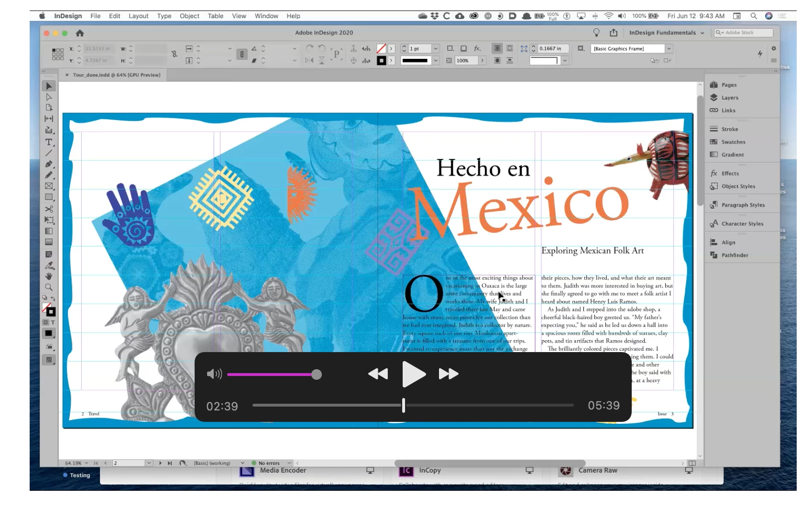Expand the opacity 100% arrow

[482, 60]
